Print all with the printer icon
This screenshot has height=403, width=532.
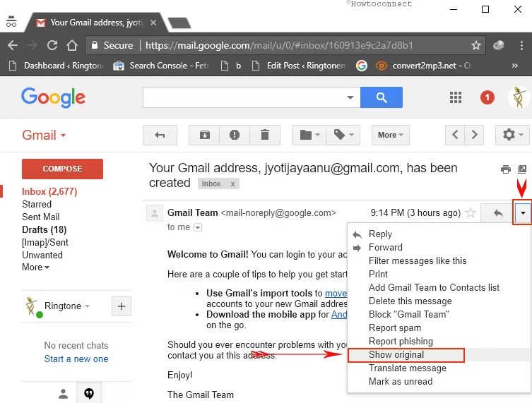tap(506, 169)
